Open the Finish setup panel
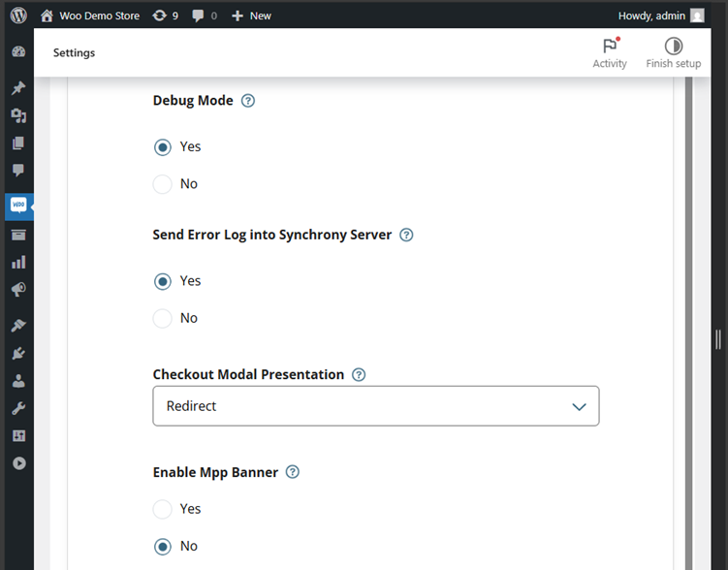The height and width of the screenshot is (570, 728). point(673,52)
